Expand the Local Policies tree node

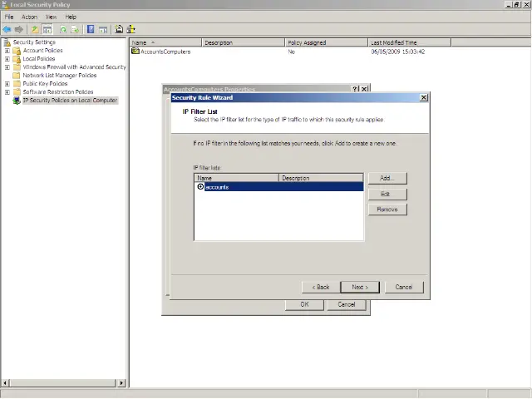pyautogui.click(x=7, y=59)
